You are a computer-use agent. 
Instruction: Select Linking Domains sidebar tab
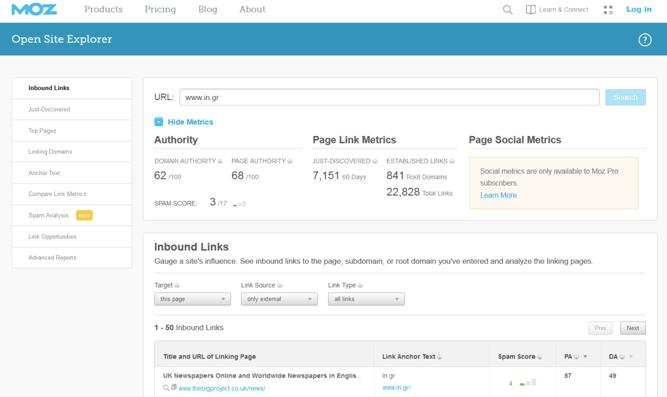(x=72, y=151)
